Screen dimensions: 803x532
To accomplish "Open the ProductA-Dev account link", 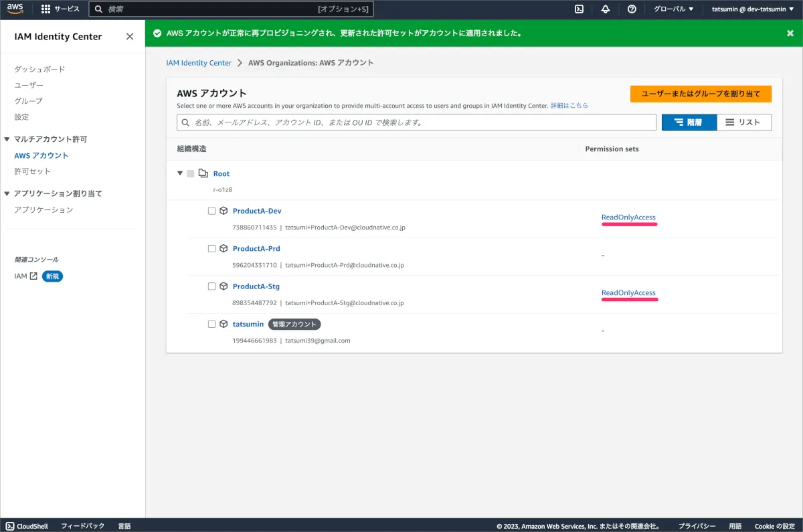I will tap(257, 211).
